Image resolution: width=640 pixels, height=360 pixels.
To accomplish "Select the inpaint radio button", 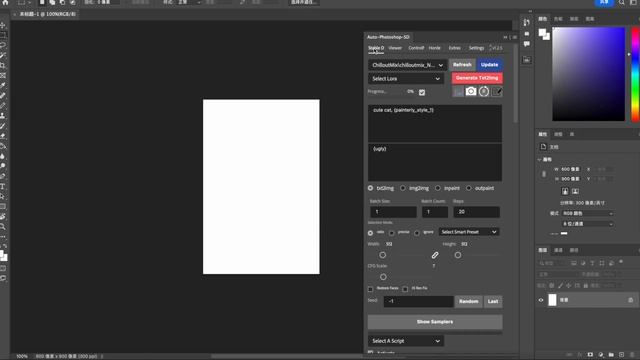I will click(438, 188).
